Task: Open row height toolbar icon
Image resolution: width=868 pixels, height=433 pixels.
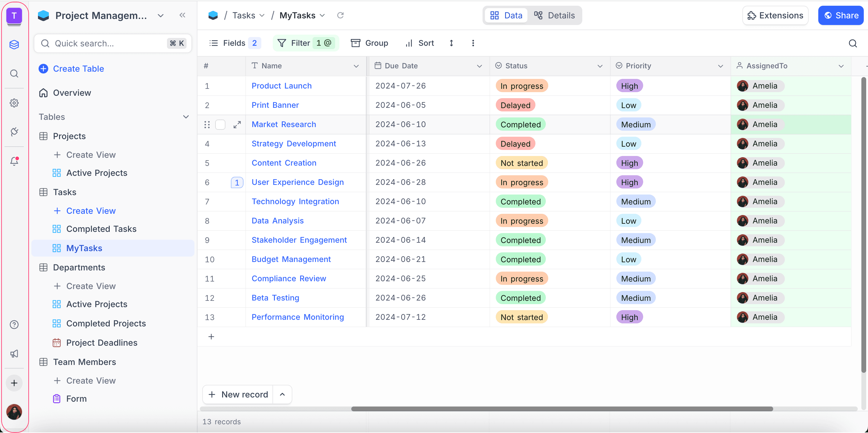Action: [451, 43]
